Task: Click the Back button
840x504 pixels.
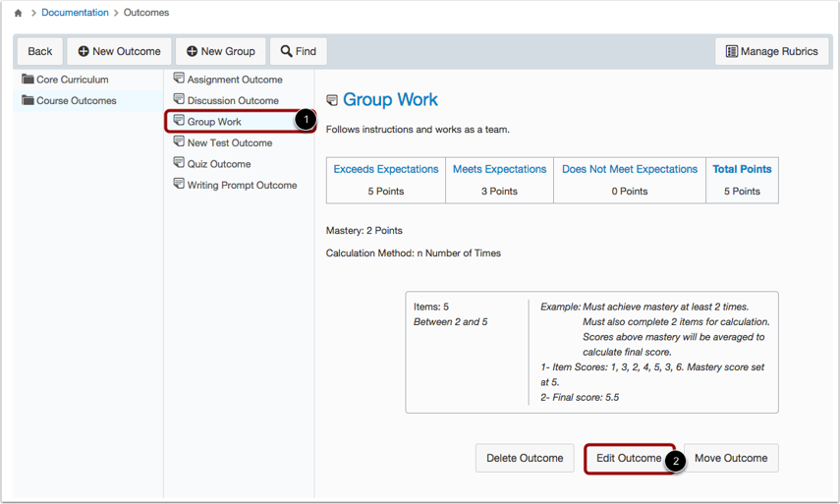Action: [x=40, y=51]
